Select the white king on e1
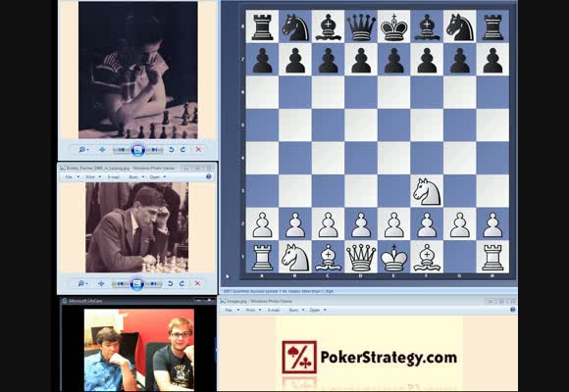The width and height of the screenshot is (569, 392). [393, 257]
